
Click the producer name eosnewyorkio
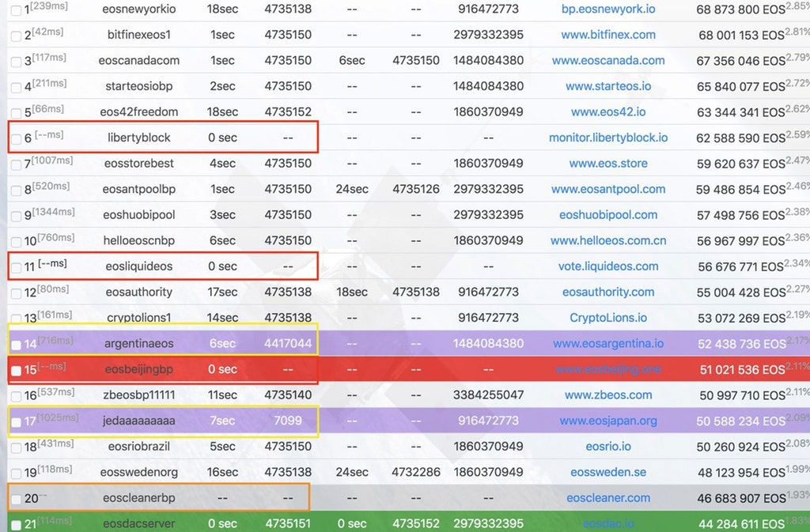[139, 9]
